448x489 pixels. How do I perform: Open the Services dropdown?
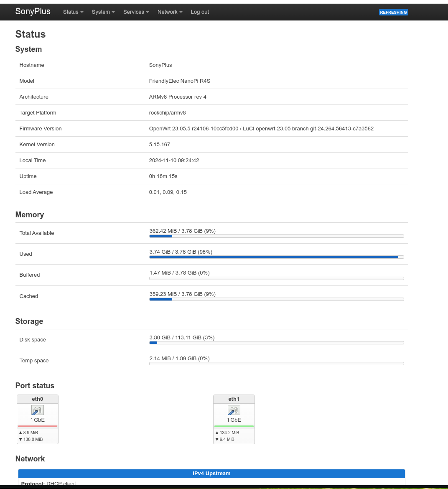pyautogui.click(x=136, y=12)
